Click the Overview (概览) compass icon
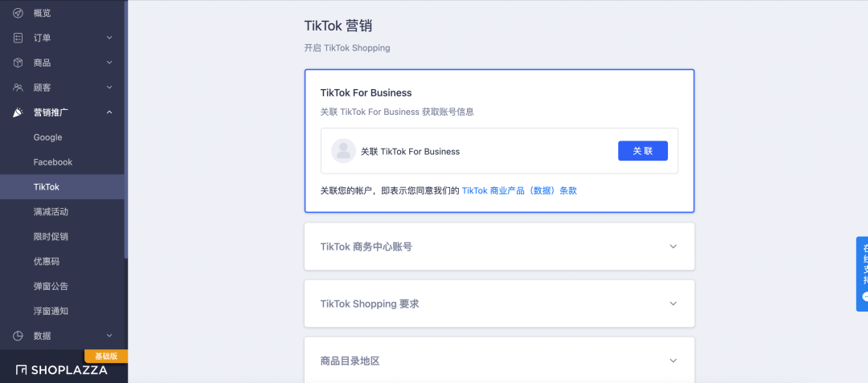Screen dimensions: 868x383 coord(18,13)
